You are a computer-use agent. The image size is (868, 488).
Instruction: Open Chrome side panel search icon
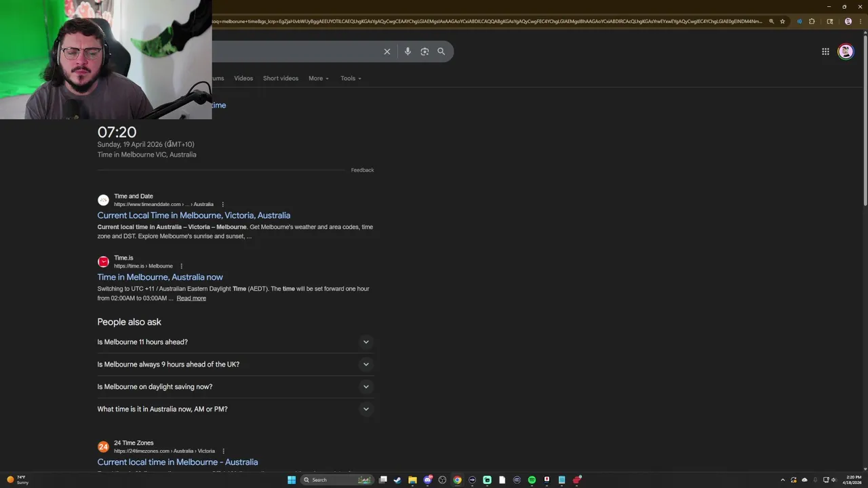pyautogui.click(x=830, y=21)
